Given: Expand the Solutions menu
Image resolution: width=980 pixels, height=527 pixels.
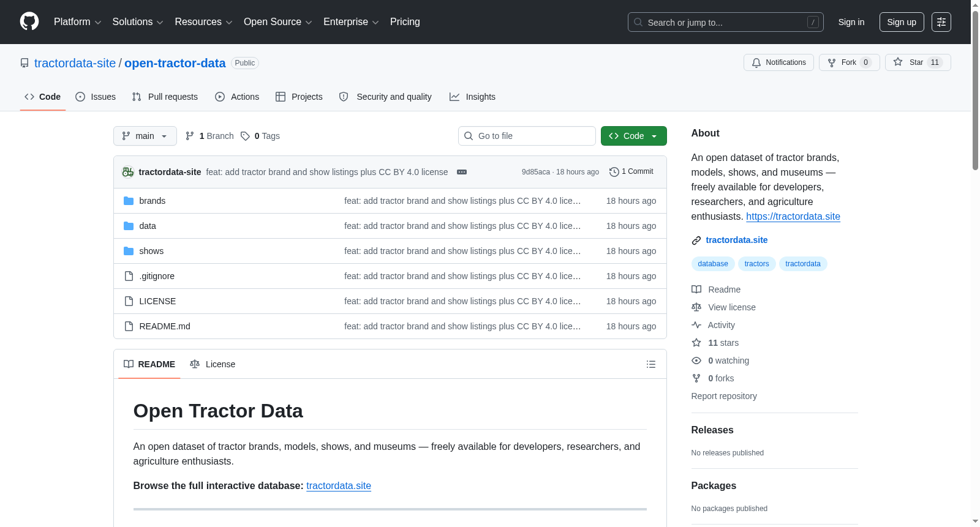Looking at the screenshot, I should click(138, 22).
